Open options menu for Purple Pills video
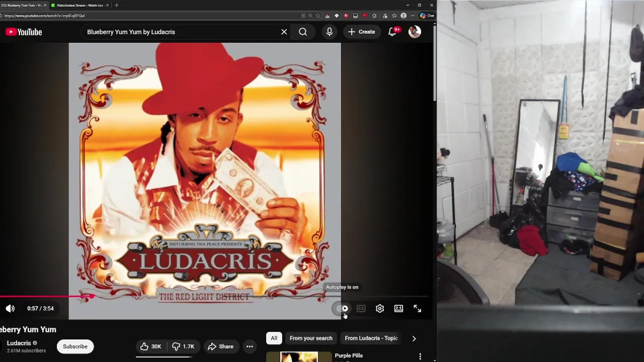Image resolution: width=644 pixels, height=362 pixels. [420, 356]
